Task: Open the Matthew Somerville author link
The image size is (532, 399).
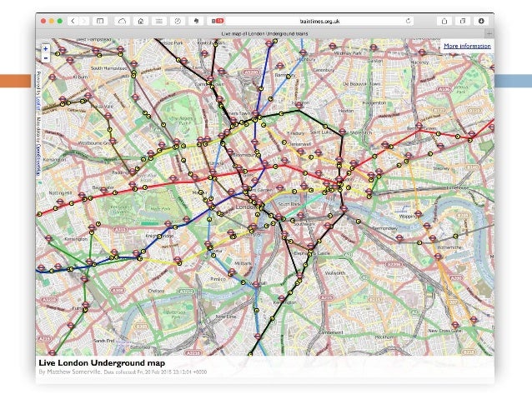Action: 73,372
